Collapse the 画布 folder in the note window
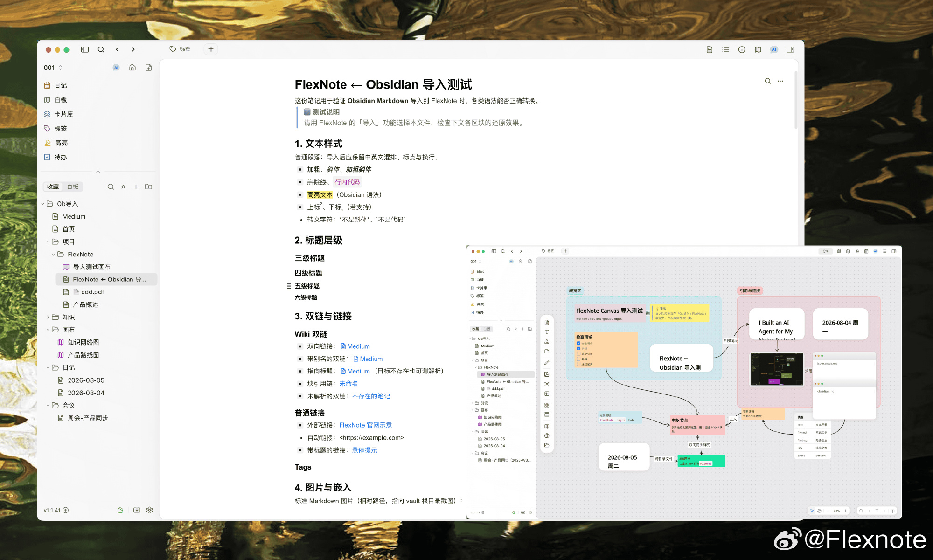Screen dimensions: 933x560 [x=48, y=330]
